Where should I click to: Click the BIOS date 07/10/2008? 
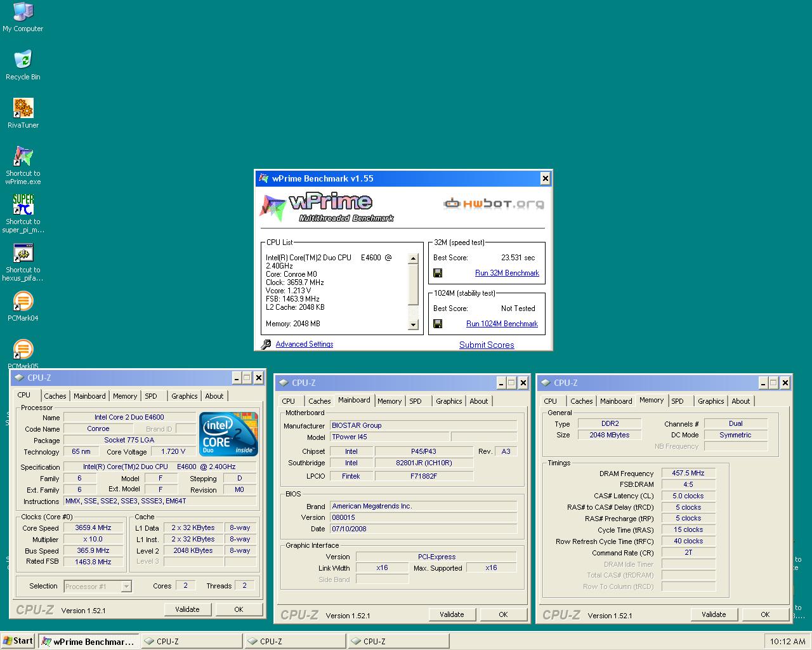[x=423, y=529]
